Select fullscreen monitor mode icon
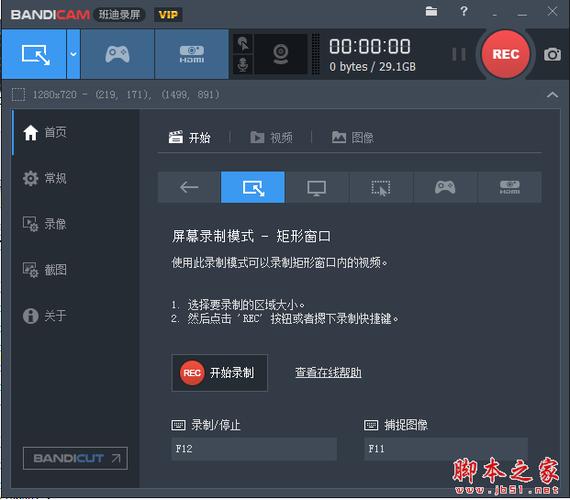Viewport: 570px width, 500px height. (317, 187)
